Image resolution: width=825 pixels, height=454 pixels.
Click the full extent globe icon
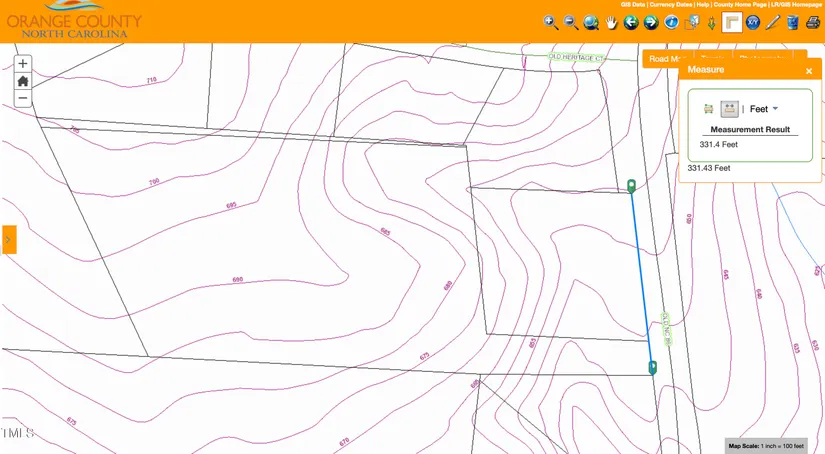pyautogui.click(x=591, y=22)
